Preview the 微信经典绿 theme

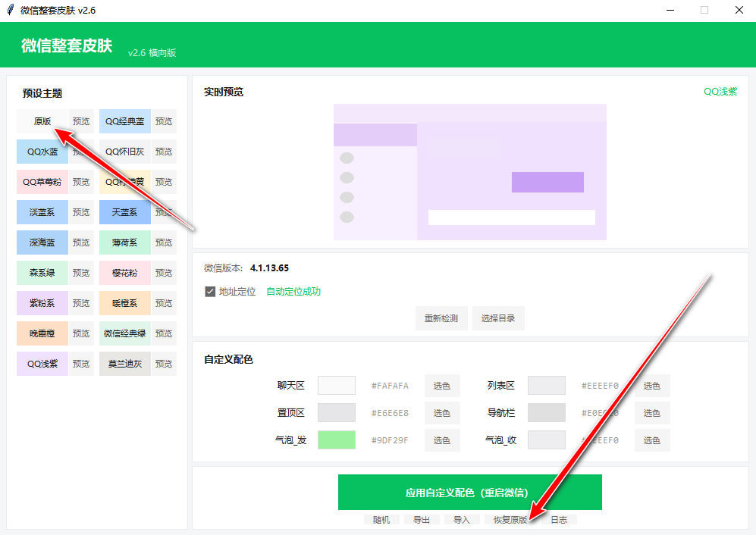tap(164, 333)
